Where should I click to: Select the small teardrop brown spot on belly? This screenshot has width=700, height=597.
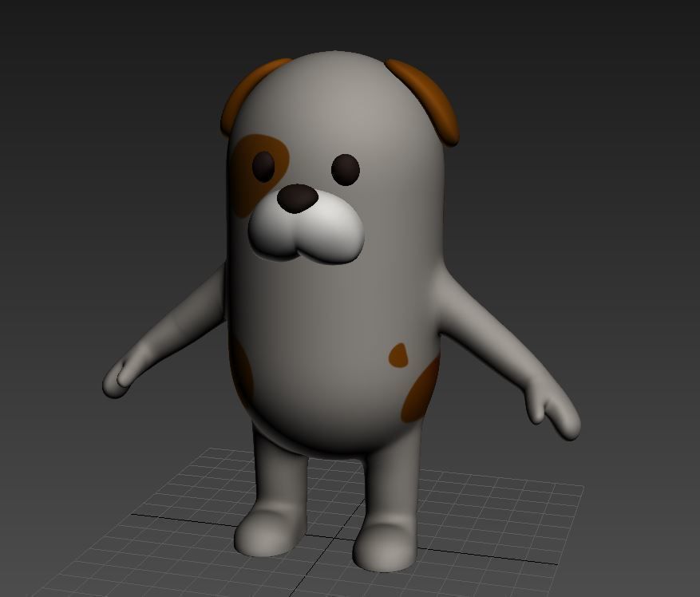[x=398, y=355]
